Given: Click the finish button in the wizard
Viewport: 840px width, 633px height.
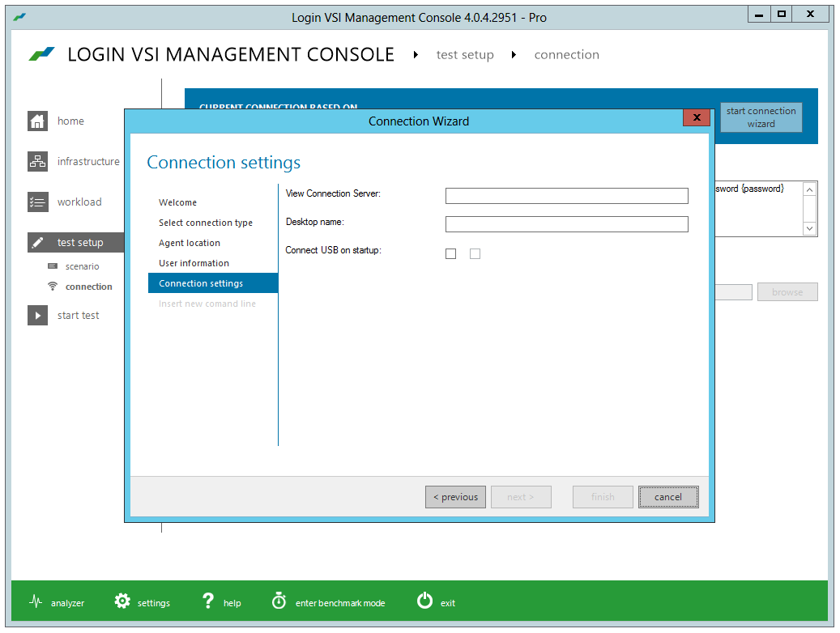Looking at the screenshot, I should (603, 497).
